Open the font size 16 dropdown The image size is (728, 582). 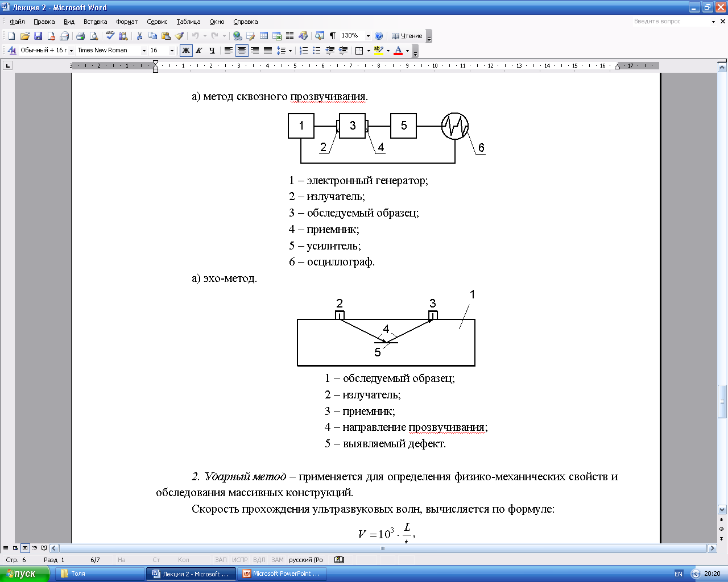172,51
